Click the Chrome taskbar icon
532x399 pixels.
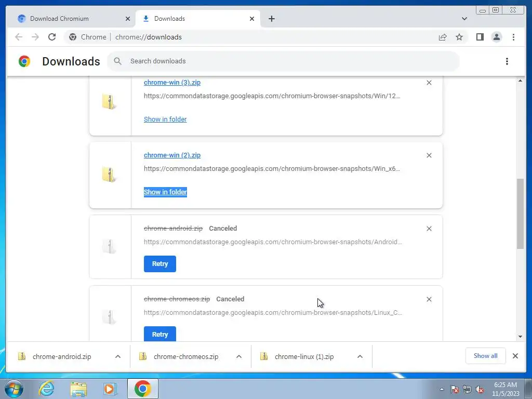(x=142, y=389)
